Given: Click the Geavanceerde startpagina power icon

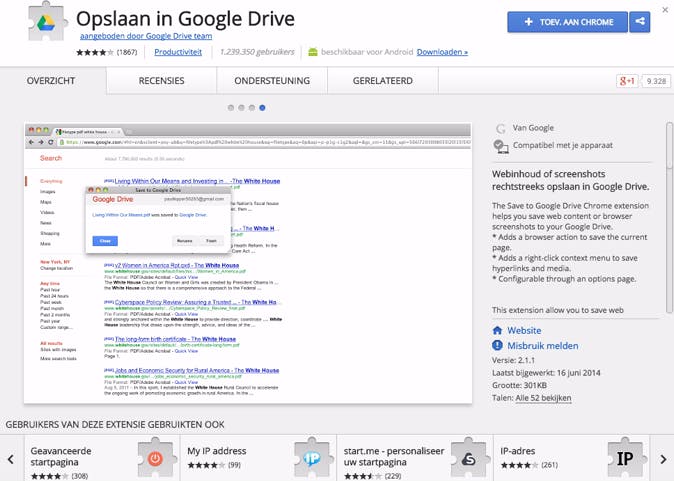Looking at the screenshot, I should [x=156, y=459].
